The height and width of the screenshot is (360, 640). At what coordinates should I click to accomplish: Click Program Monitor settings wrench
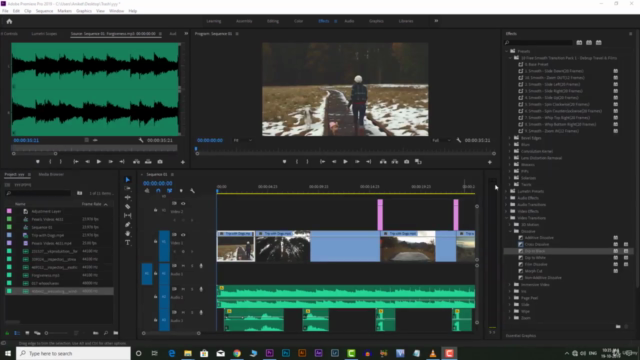click(x=459, y=140)
